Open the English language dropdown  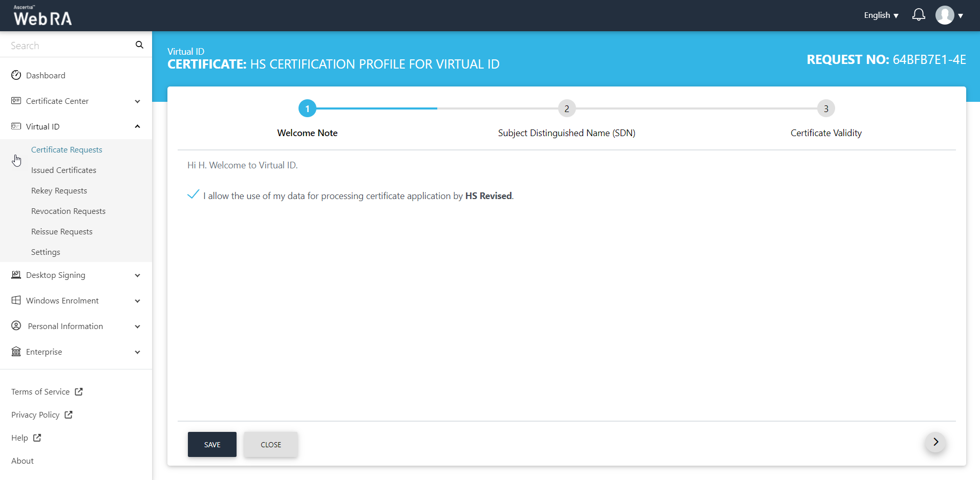click(881, 15)
